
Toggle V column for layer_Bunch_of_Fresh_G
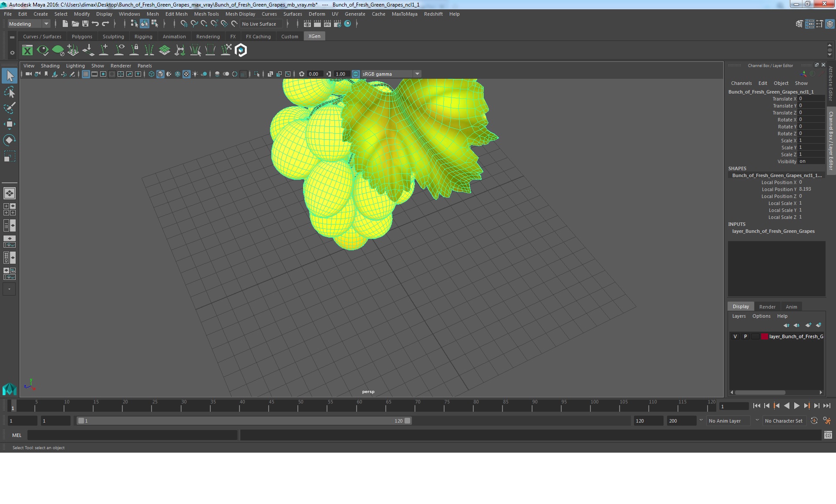click(x=735, y=336)
